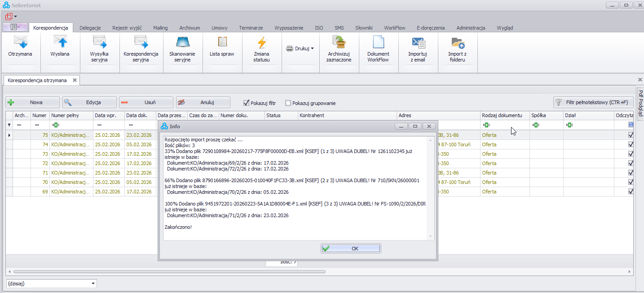Open Importuj z email

pos(418,42)
